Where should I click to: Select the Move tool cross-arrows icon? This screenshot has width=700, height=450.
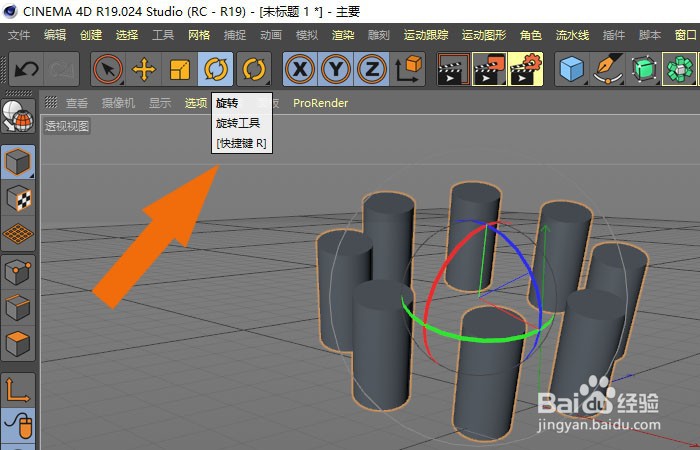click(144, 69)
